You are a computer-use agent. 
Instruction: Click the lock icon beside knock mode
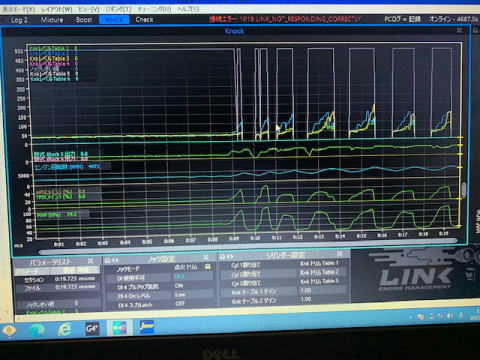click(x=208, y=266)
